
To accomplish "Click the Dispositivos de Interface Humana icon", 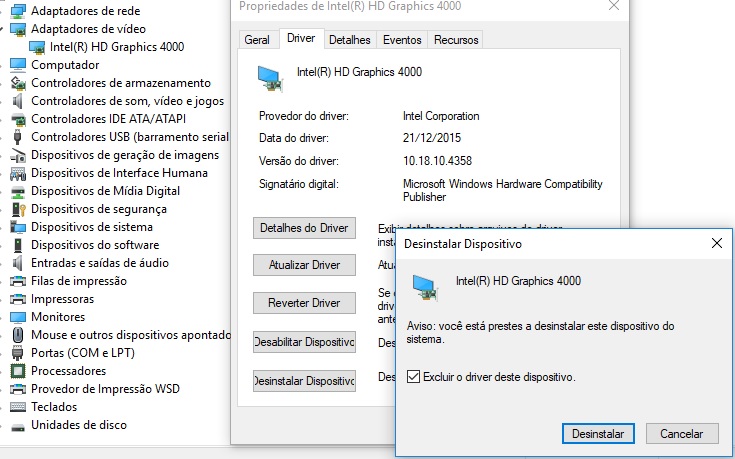I will (18, 173).
